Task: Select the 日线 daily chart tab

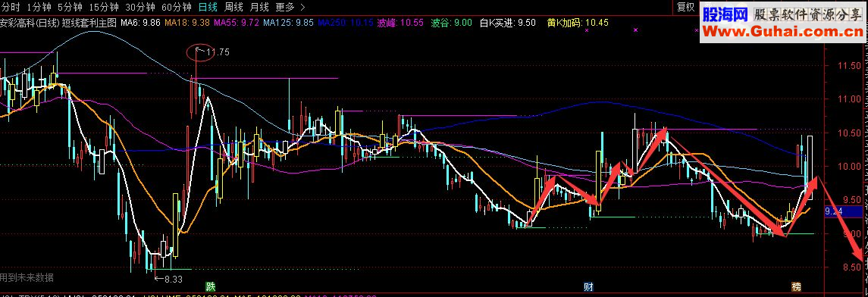Action: coord(208,7)
